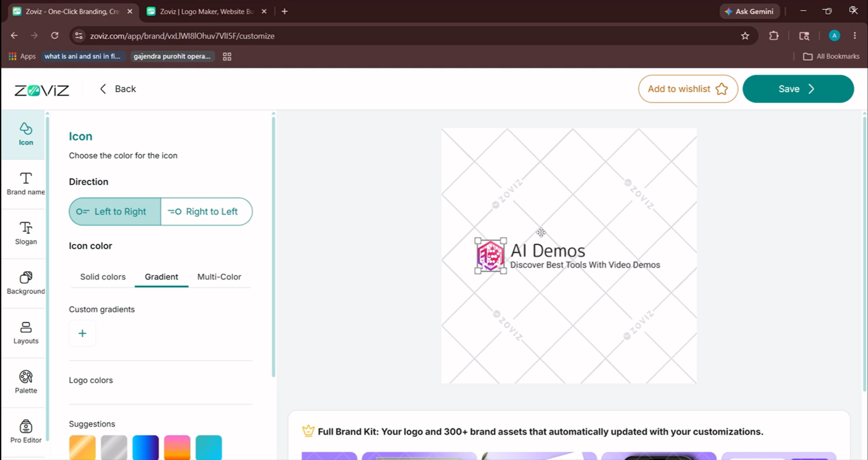This screenshot has width=868, height=460.
Task: Select the logo icon on canvas
Action: [x=490, y=256]
